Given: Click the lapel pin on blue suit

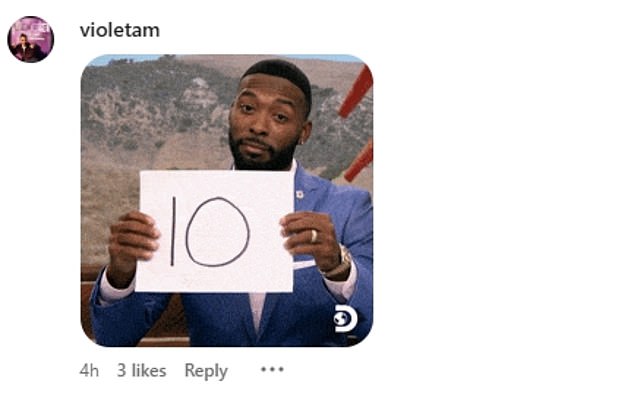Looking at the screenshot, I should point(300,195).
